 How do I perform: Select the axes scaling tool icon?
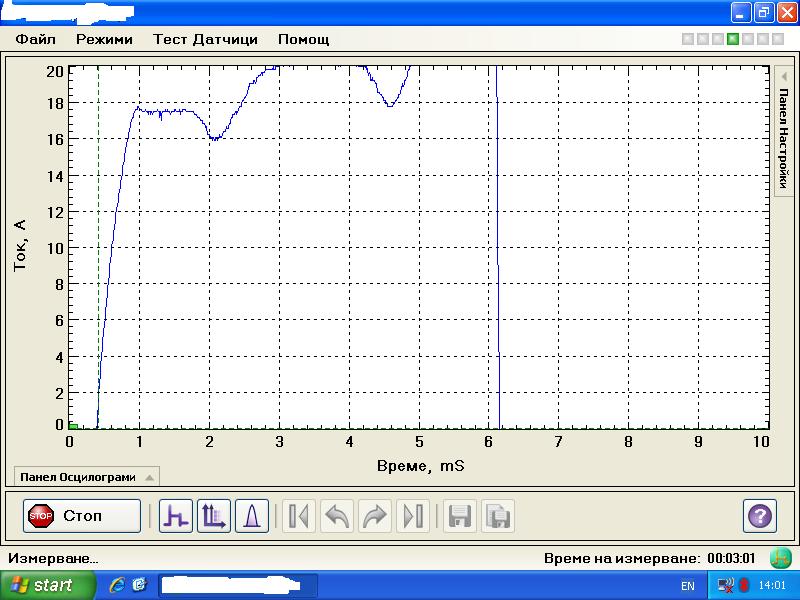point(214,516)
